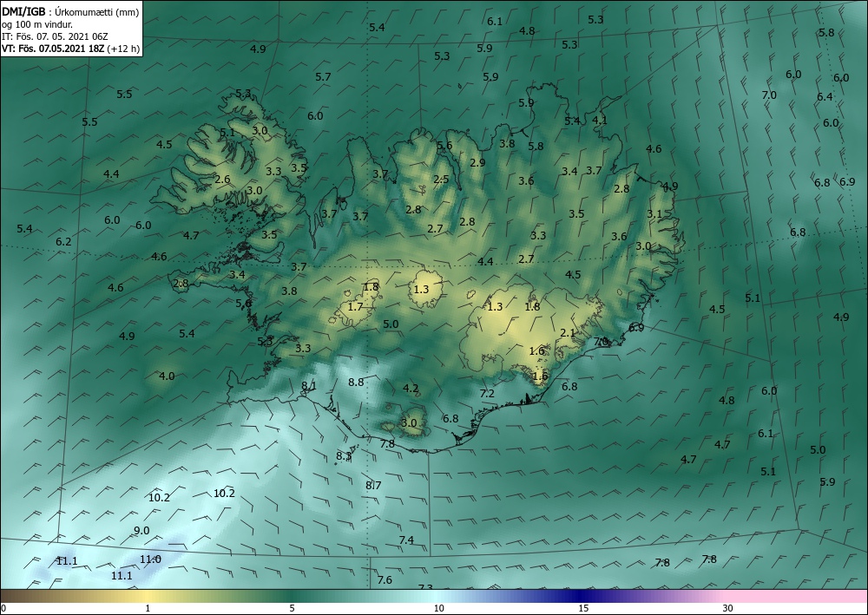Click the 2.5 precipitation value
Viewport: 868px width, 615px height.
(441, 180)
